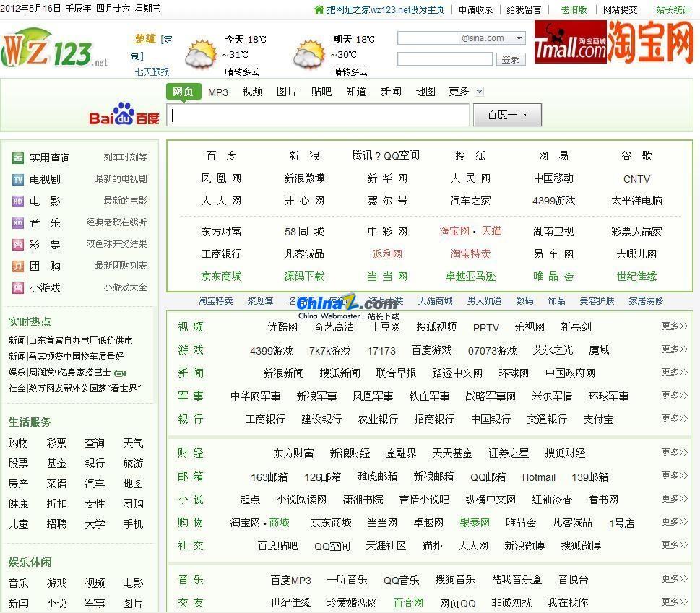Click 申请收录 in the top bar
The image size is (700, 613).
(x=476, y=10)
